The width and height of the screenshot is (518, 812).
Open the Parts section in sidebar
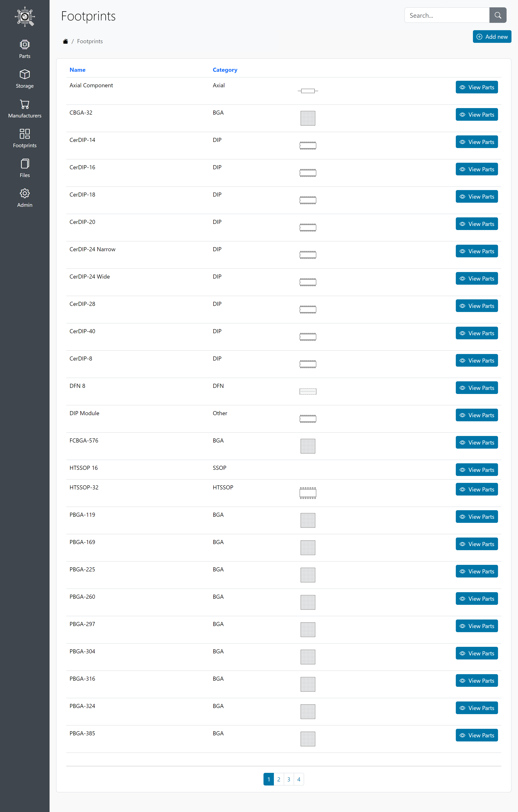pos(25,49)
